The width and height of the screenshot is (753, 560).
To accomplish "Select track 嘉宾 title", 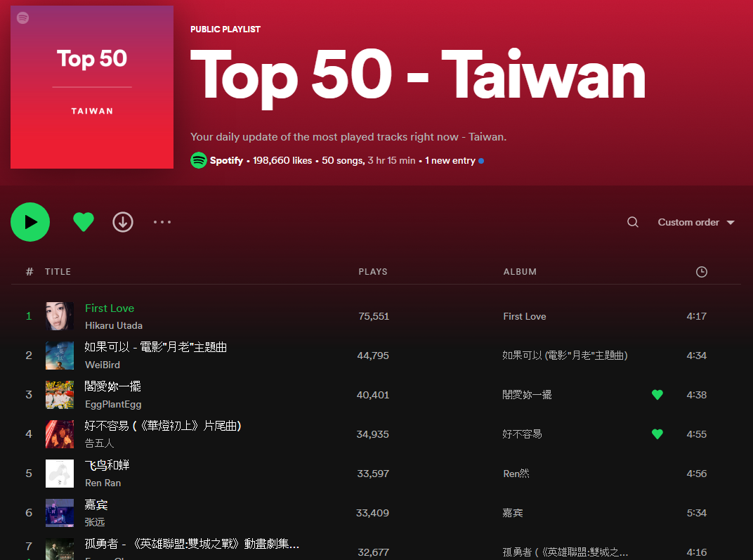I will pyautogui.click(x=96, y=504).
